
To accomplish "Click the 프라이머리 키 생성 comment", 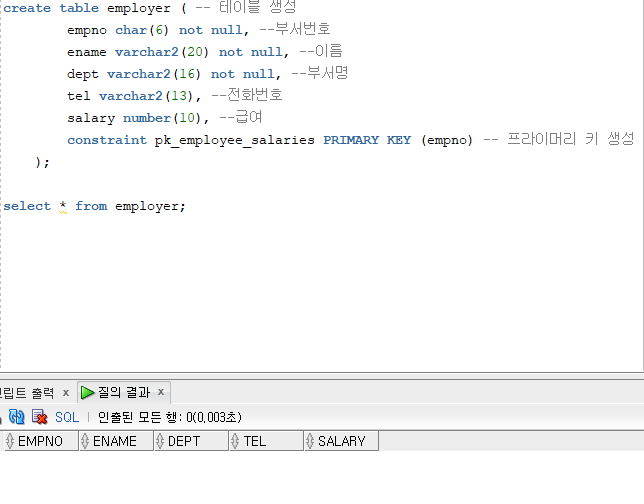I will [559, 139].
